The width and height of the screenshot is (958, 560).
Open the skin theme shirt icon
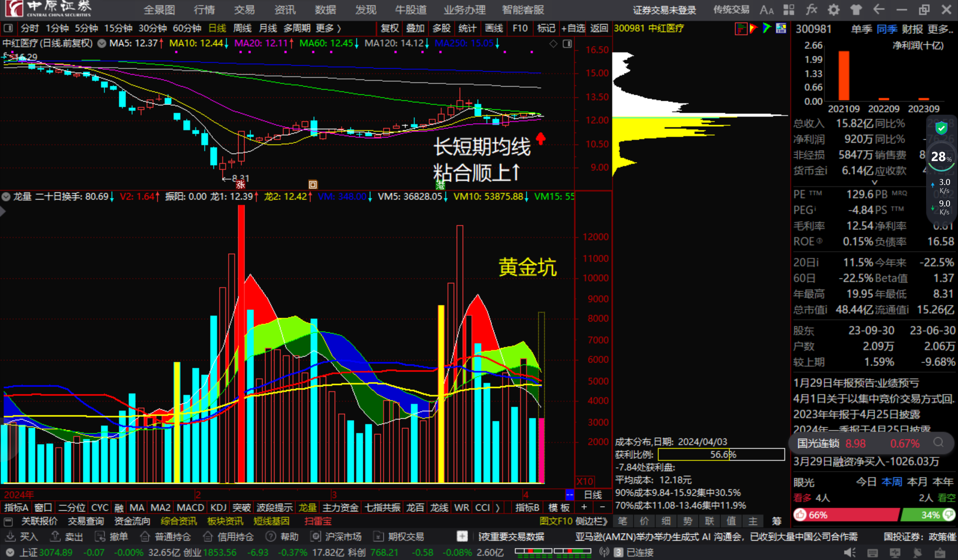point(856,10)
